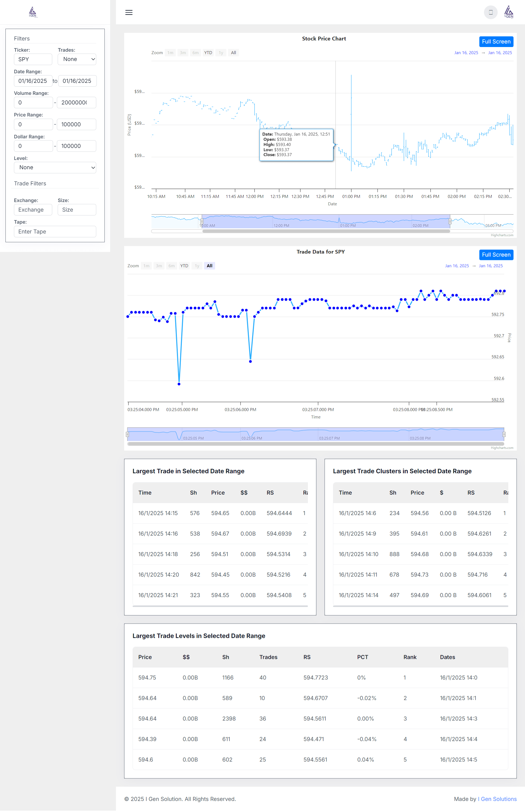Viewport: 525px width, 812px height.
Task: Select YTD zoom on Stock Price Chart
Action: (x=208, y=53)
